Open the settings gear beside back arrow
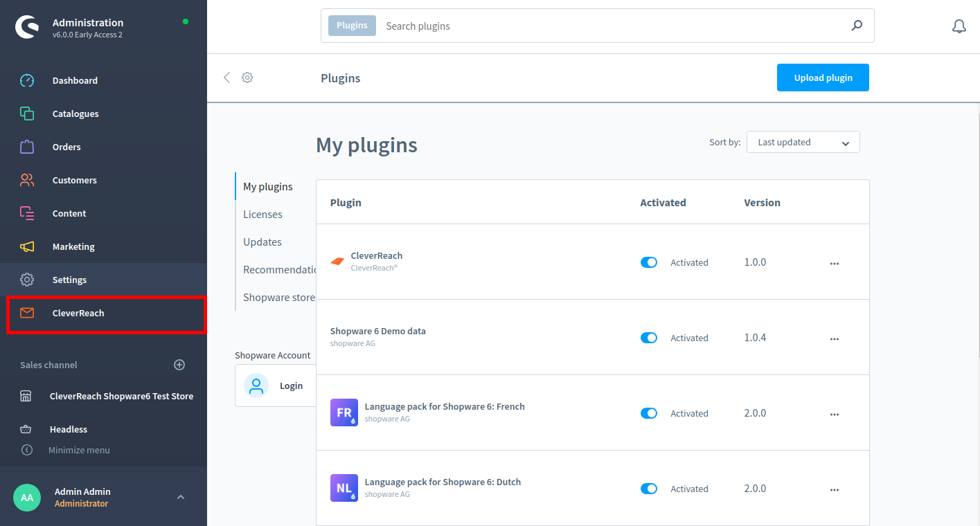Viewport: 980px width, 526px height. tap(247, 78)
